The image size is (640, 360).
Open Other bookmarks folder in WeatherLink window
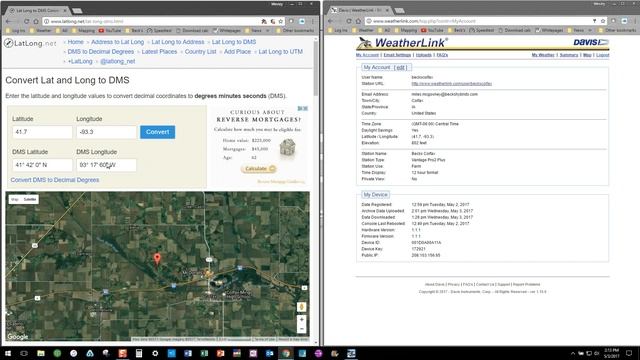pos(617,31)
